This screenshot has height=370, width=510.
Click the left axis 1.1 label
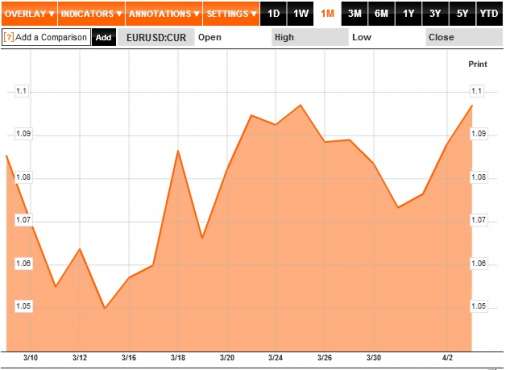point(21,91)
